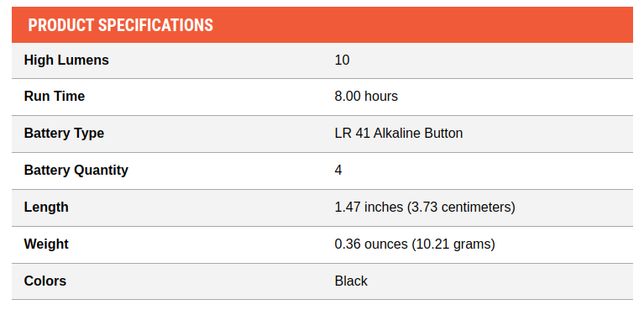Click the 3.73 centimeters text
Image resolution: width=644 pixels, height=310 pixels.
pos(461,208)
